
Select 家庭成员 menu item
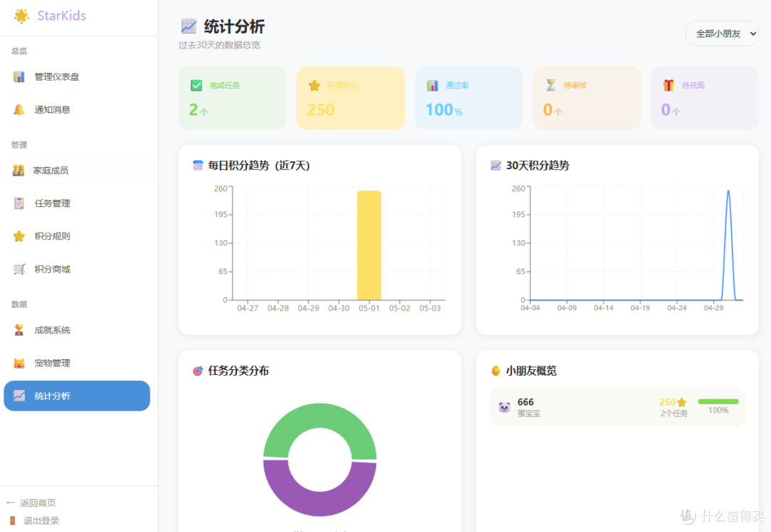(76, 171)
